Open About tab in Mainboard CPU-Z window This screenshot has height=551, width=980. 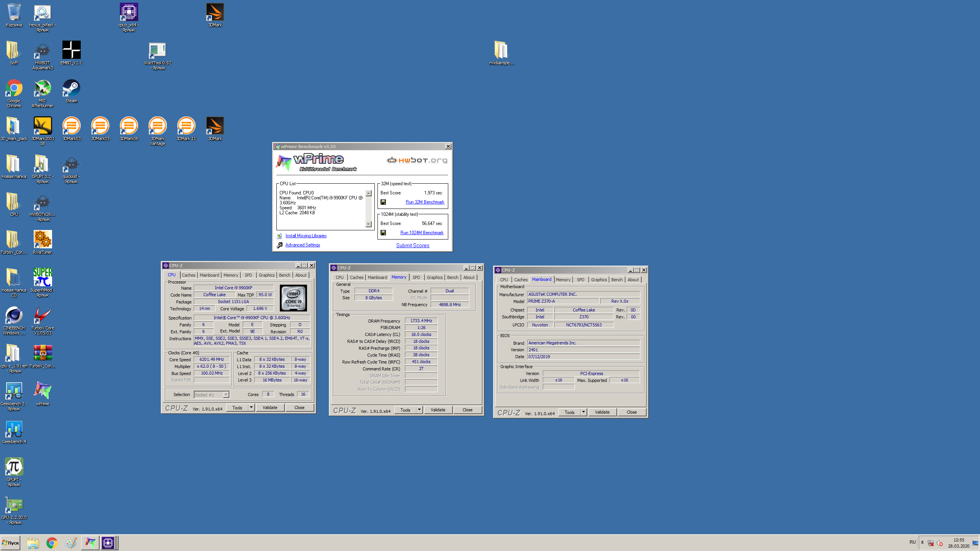coord(633,280)
